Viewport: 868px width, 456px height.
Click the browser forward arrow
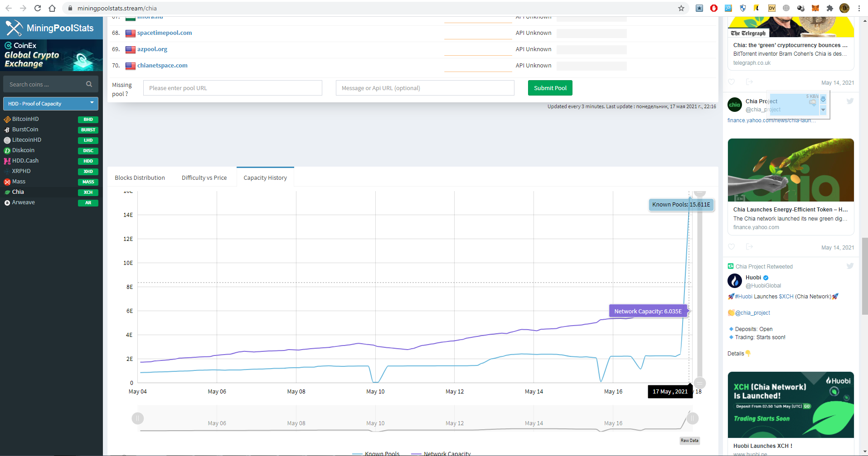point(23,8)
